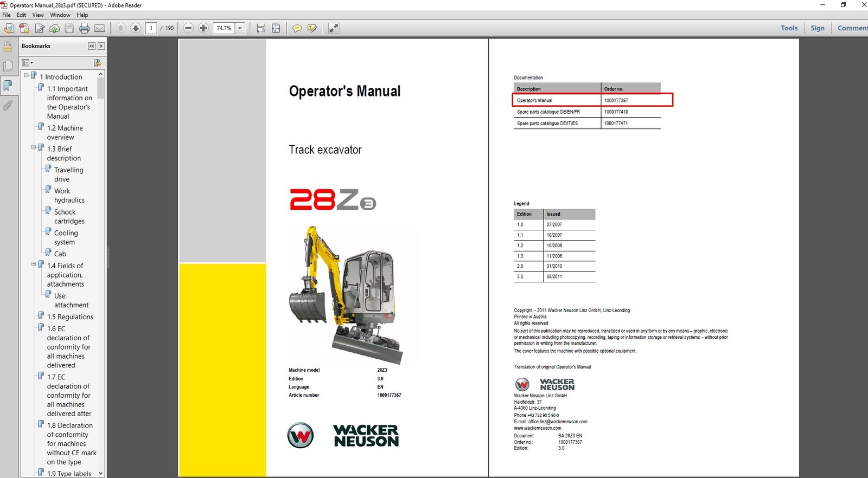Click the page number input field
Screen dimensions: 868x478
[151, 28]
